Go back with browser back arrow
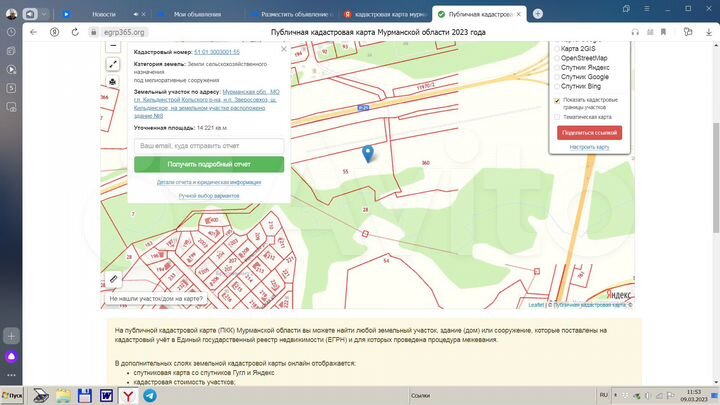The width and height of the screenshot is (720, 405). (x=34, y=32)
